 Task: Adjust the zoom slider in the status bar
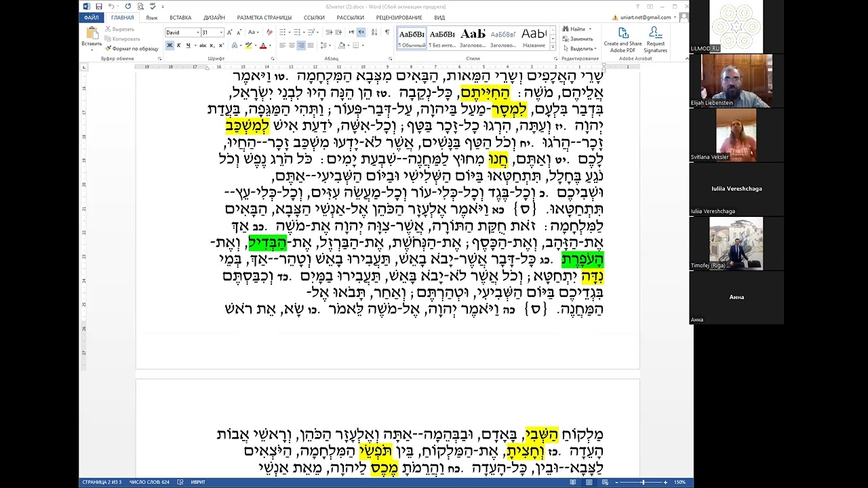(x=644, y=482)
